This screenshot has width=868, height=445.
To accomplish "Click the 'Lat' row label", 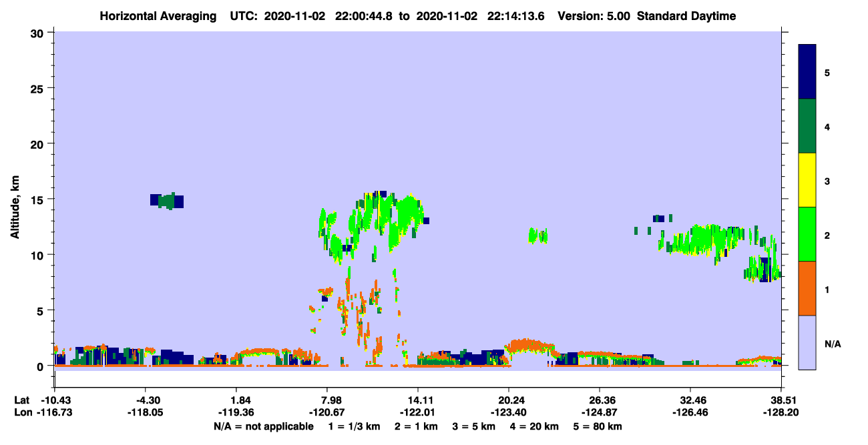I will point(21,400).
